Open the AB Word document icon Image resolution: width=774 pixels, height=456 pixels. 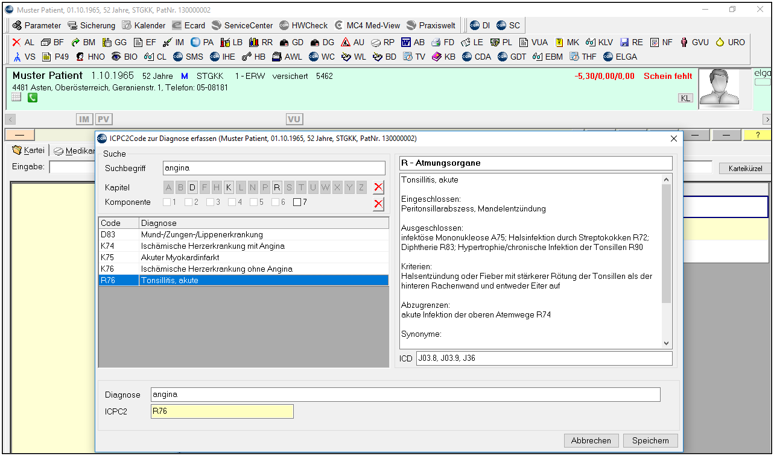[x=413, y=42]
